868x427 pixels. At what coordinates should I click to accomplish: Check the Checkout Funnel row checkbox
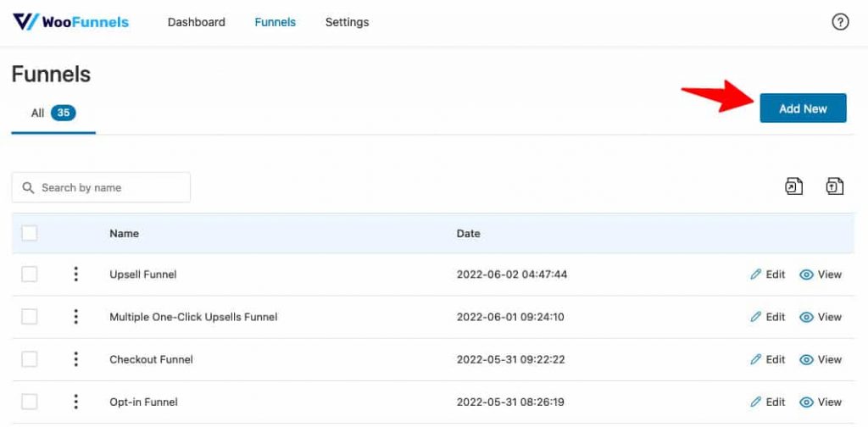(x=30, y=359)
